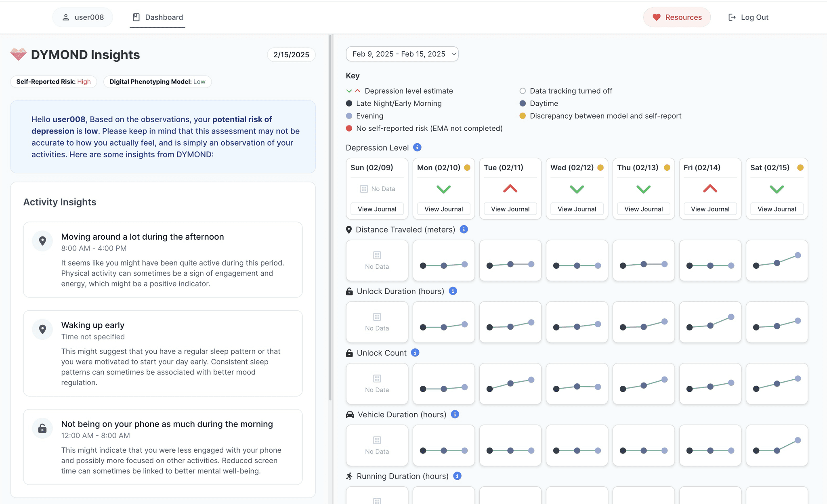Click the Vehicle Duration info icon

tap(455, 414)
